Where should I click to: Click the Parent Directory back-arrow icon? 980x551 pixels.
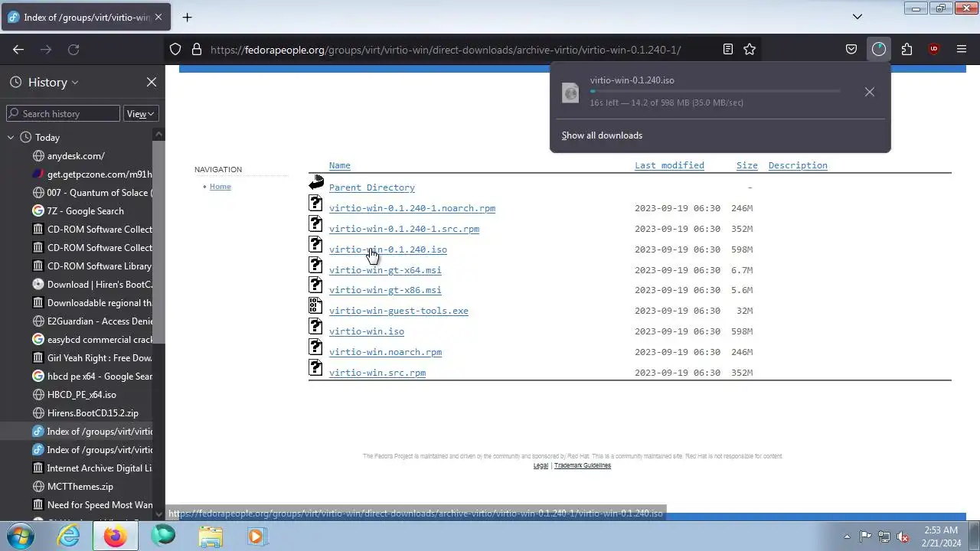coord(316,183)
